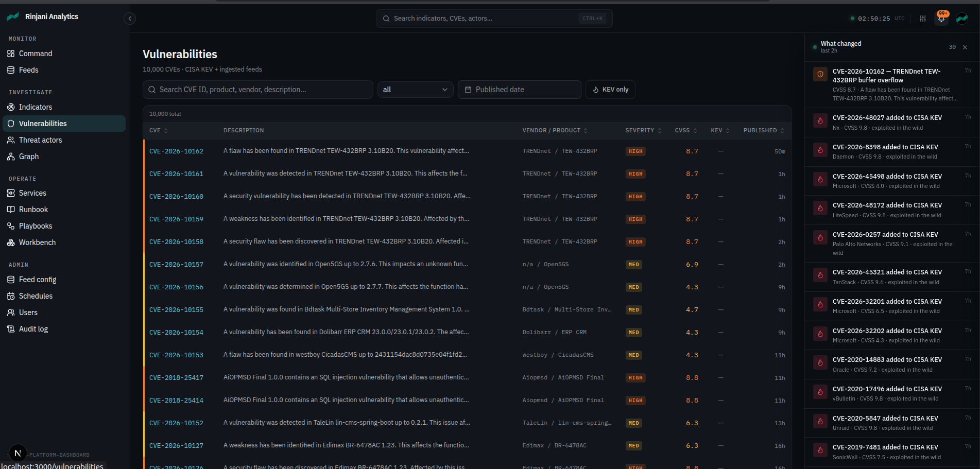This screenshot has height=469, width=980.
Task: Navigate to Services
Action: click(64, 193)
